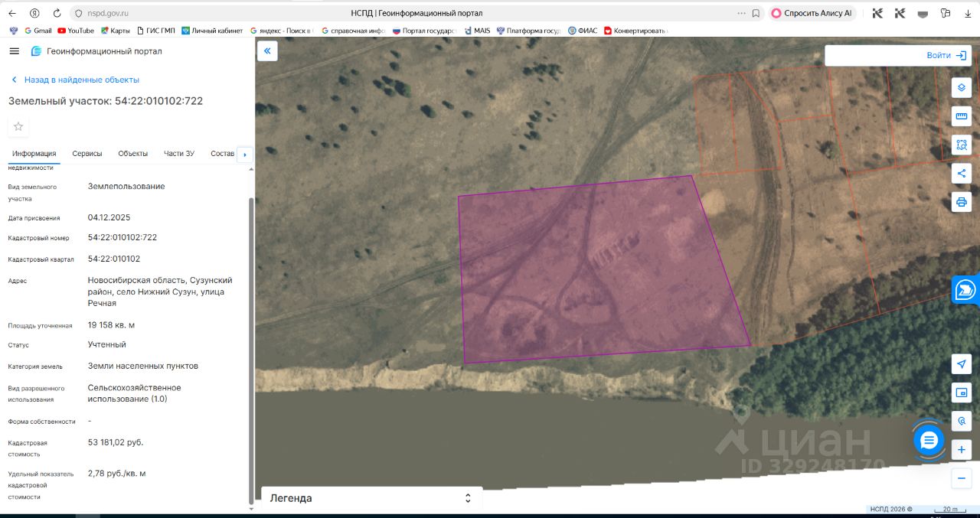
Task: Open the support chat bubble
Action: [929, 440]
